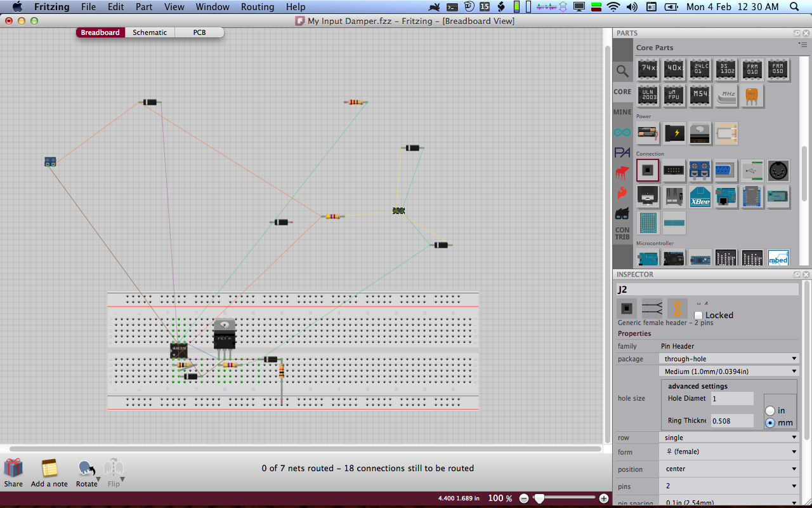812x508 pixels.
Task: Click the Hole Diameter input field
Action: point(732,399)
